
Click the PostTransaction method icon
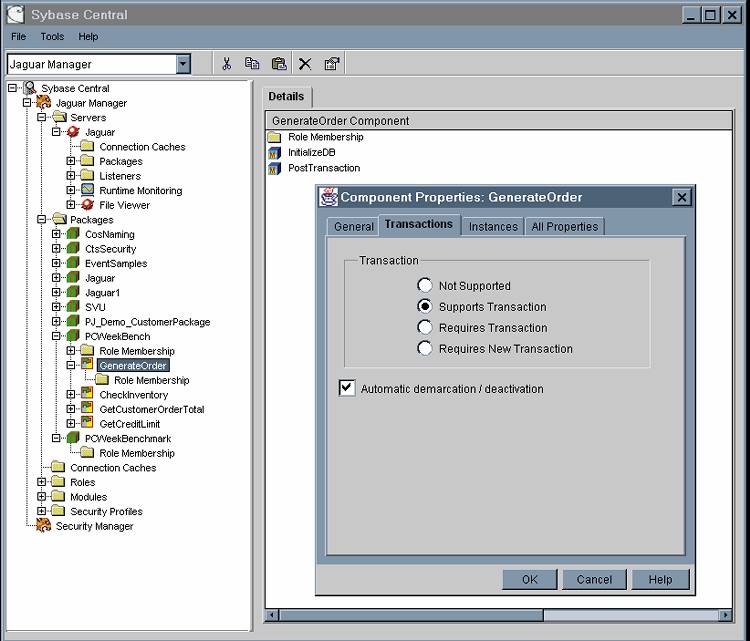[275, 168]
